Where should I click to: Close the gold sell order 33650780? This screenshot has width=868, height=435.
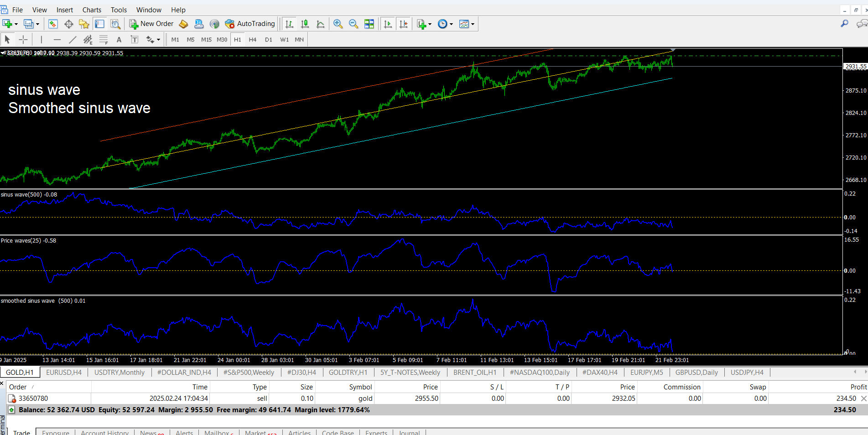coord(863,399)
